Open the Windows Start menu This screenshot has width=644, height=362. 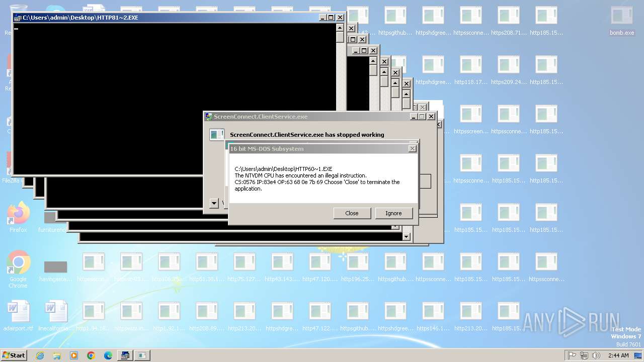point(14,355)
